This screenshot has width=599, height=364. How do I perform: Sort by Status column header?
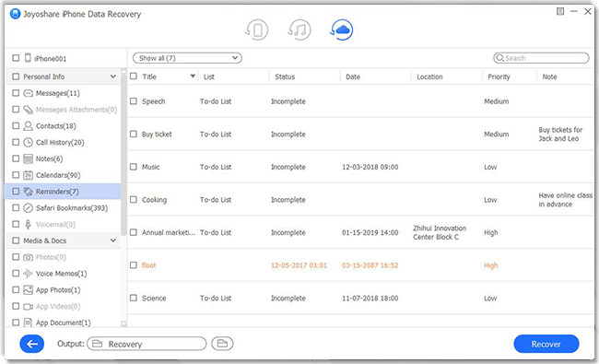[285, 76]
